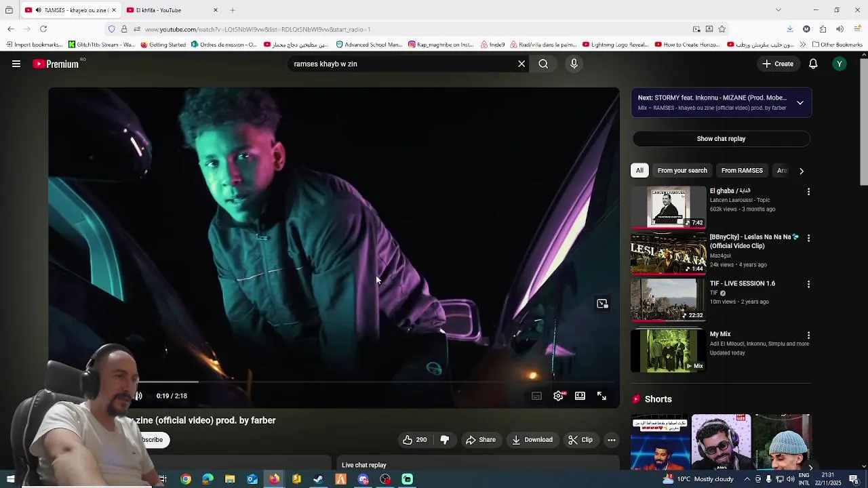Open the Lightning Logo Reveal bookmark
The height and width of the screenshot is (488, 868).
(x=615, y=45)
